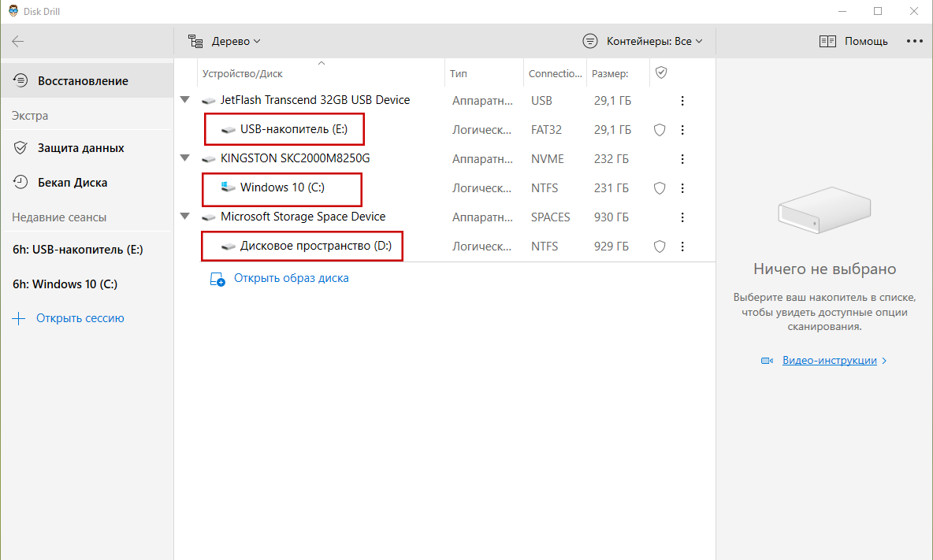Click the NVME connection cell for KINGSTON
Screen dimensions: 933x560
coord(548,159)
